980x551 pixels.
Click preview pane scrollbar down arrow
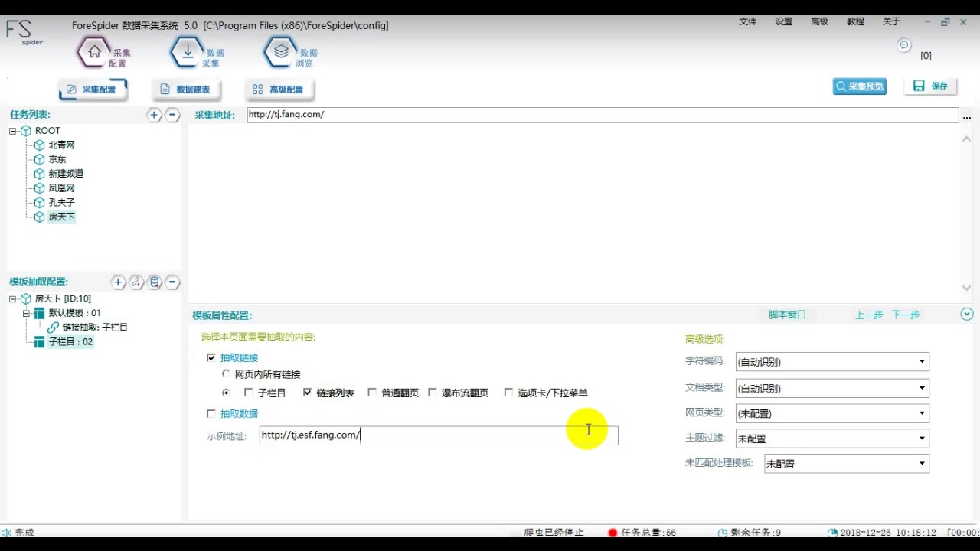tap(966, 288)
